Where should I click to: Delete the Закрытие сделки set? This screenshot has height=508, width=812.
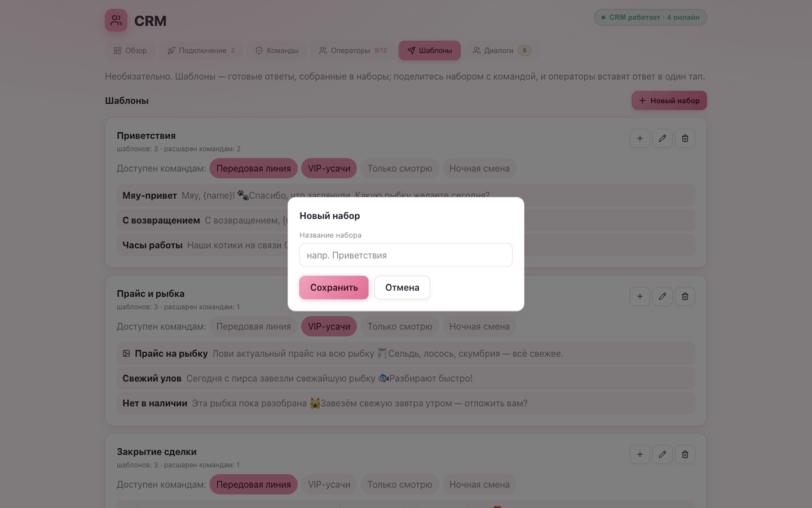[x=685, y=454]
